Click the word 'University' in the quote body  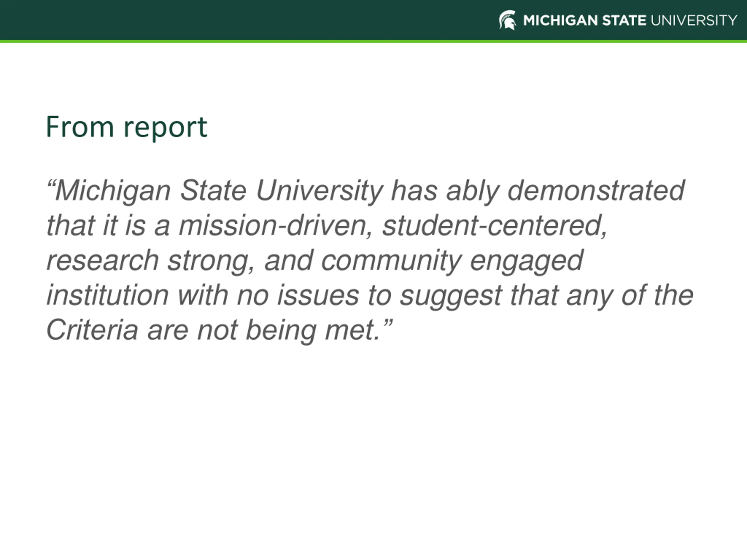[320, 191]
